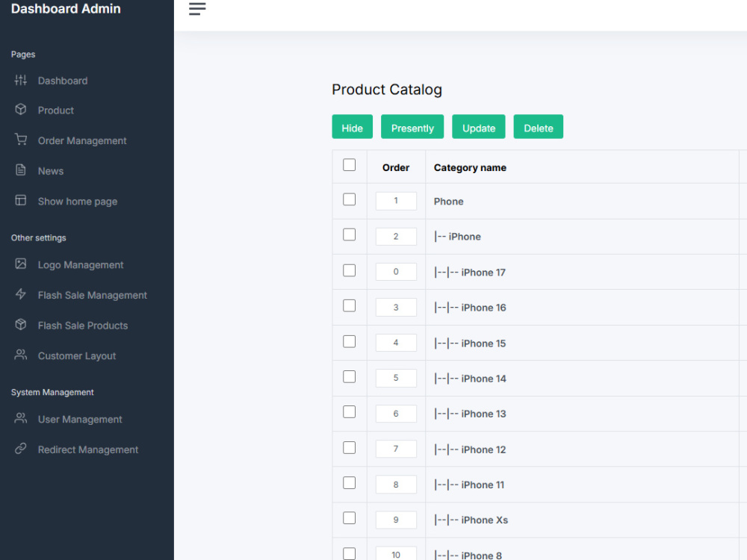The width and height of the screenshot is (747, 560).
Task: Check the |-- iPhone row checkbox
Action: pyautogui.click(x=349, y=234)
